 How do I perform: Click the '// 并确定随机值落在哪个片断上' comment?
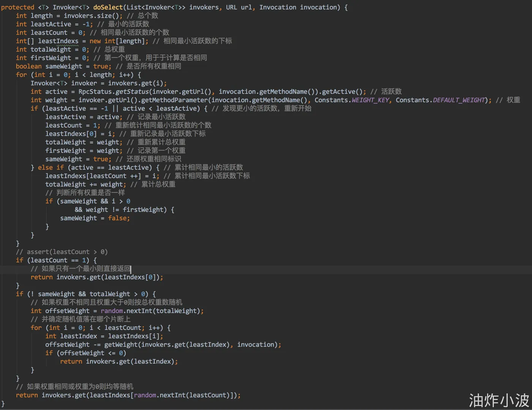pos(81,319)
